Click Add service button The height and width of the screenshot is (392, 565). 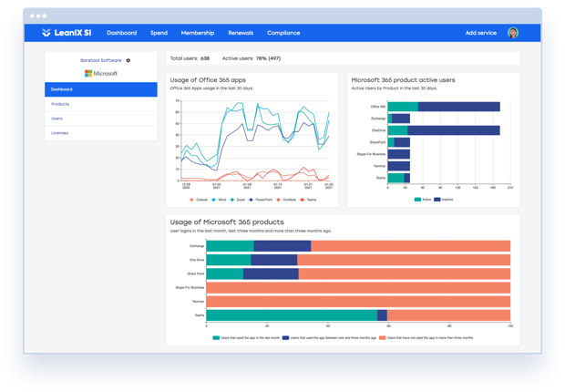coord(480,33)
